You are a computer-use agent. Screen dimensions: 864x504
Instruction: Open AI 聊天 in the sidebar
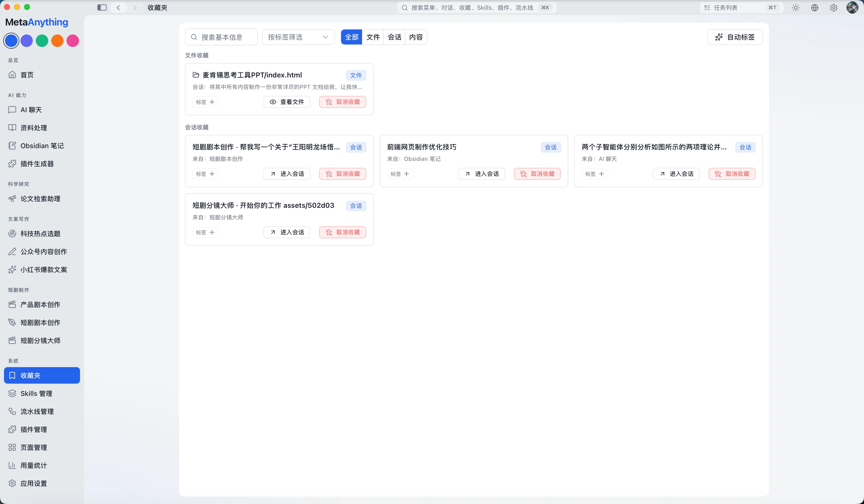click(42, 110)
